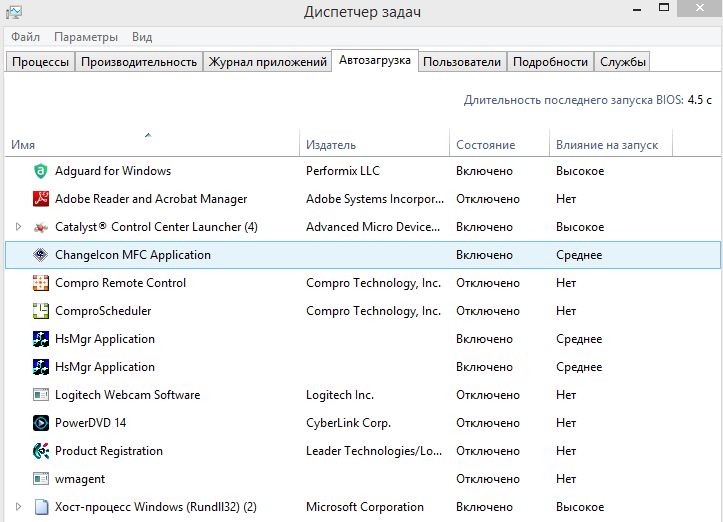
Task: Click the Adguard for Windows shield icon
Action: [x=41, y=171]
